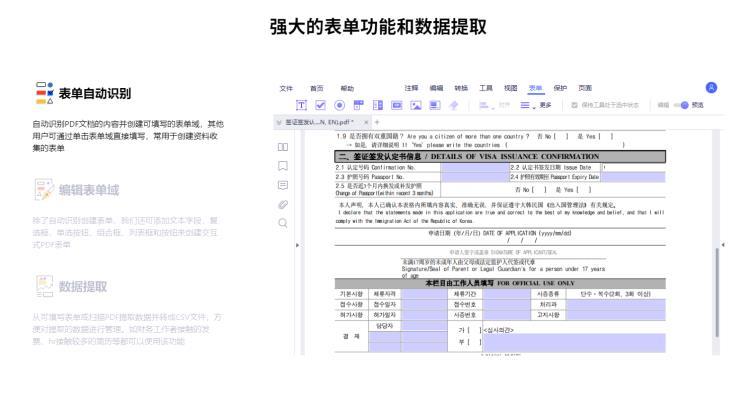
Task: Open the comments panel in the sidebar
Action: [x=283, y=185]
